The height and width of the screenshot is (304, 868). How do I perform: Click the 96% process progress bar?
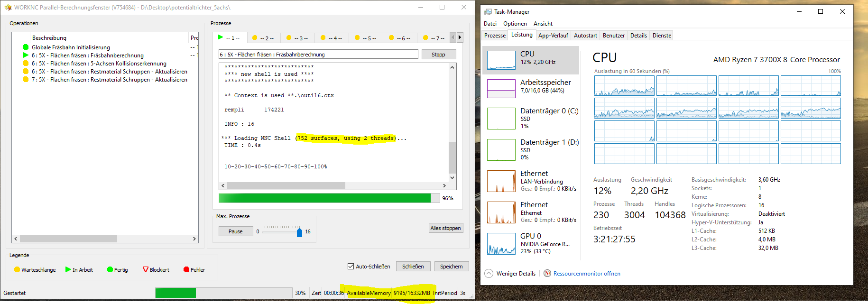click(x=329, y=198)
